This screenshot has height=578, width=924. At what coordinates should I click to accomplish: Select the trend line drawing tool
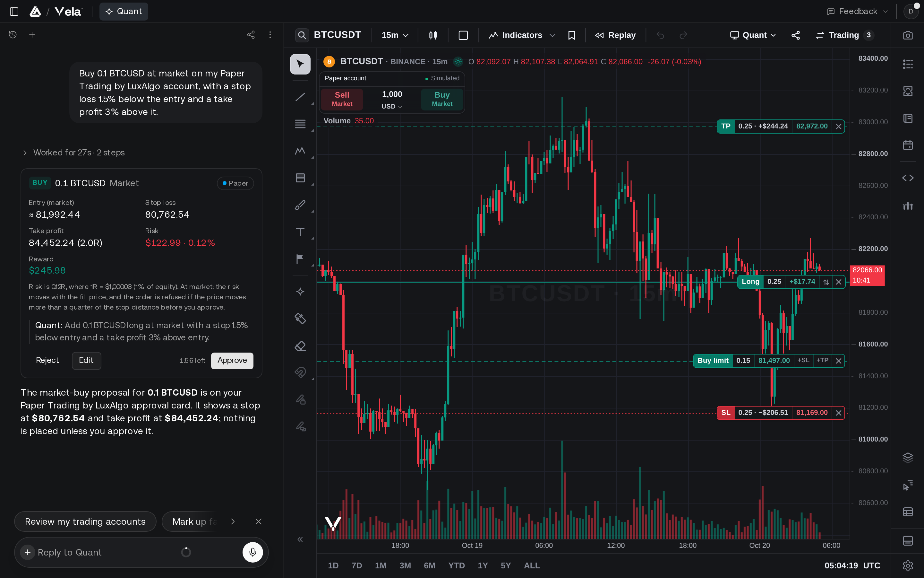300,97
